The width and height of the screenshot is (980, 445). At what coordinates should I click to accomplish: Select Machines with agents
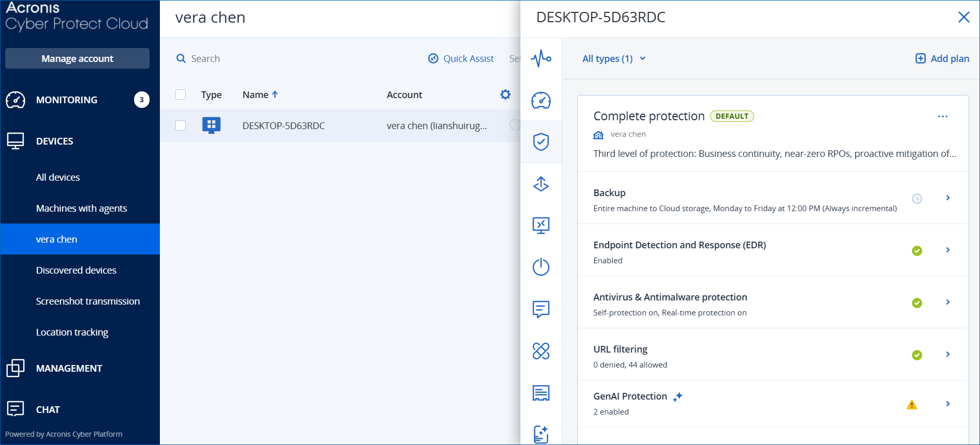click(80, 208)
